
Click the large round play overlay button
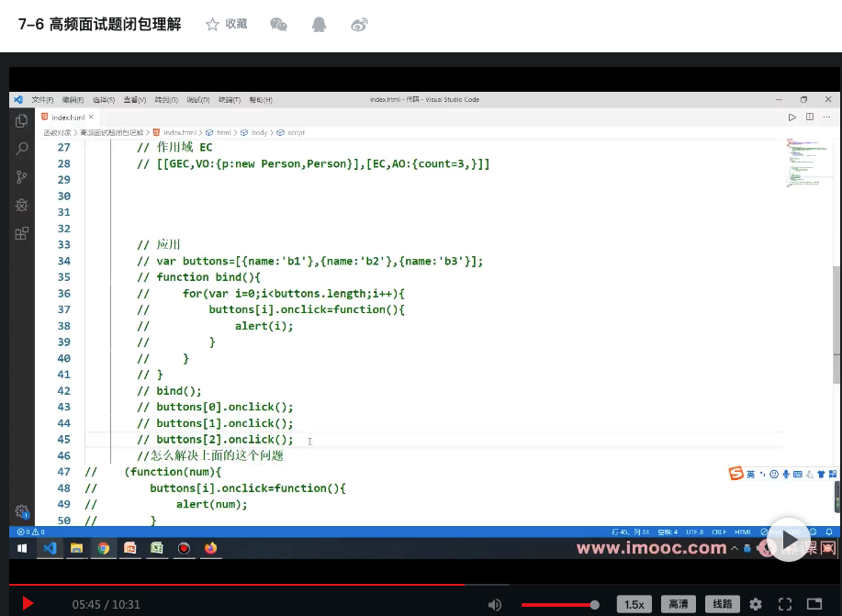click(788, 539)
